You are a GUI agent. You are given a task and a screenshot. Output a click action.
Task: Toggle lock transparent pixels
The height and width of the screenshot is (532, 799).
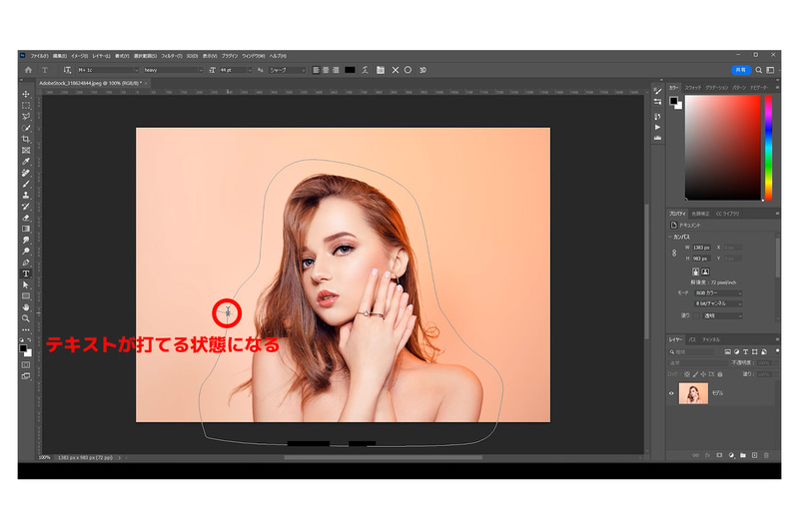687,374
